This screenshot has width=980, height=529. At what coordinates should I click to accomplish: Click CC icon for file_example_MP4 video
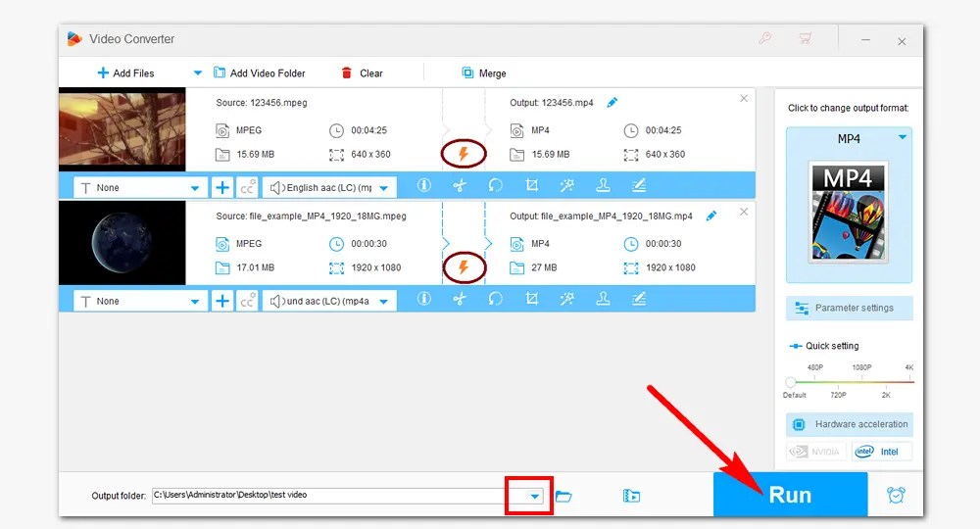[x=247, y=301]
